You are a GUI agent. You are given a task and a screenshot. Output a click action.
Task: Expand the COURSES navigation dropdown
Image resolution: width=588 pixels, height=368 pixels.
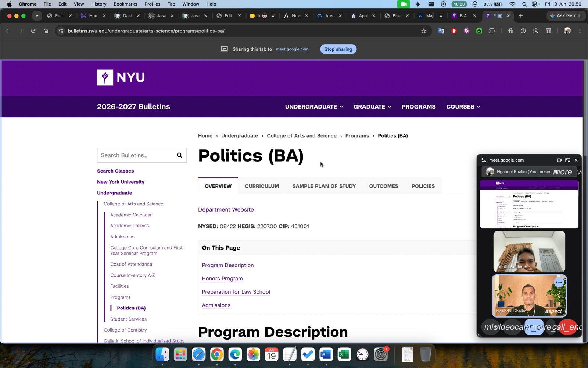(463, 107)
